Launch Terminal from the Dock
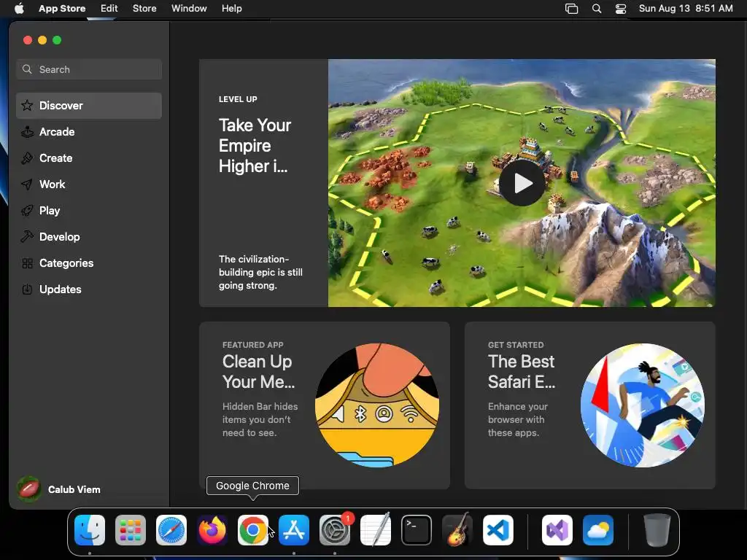Screen dimensions: 747x560 tap(417, 530)
